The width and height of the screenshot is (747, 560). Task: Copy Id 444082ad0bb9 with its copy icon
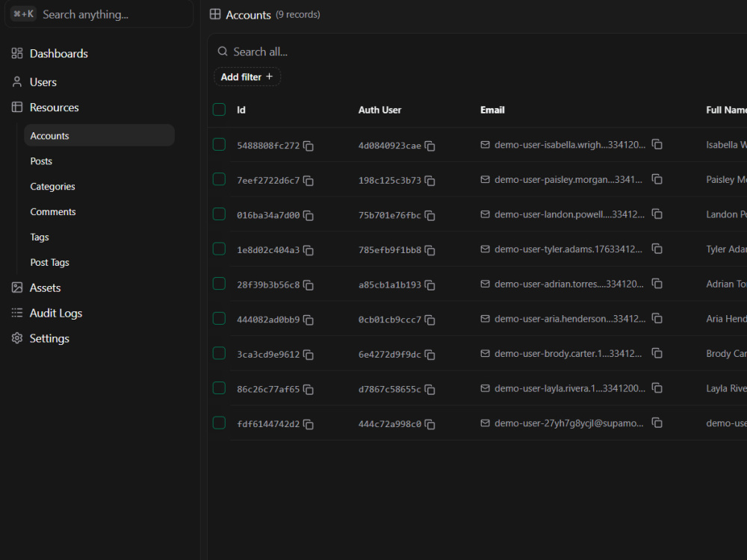309,320
